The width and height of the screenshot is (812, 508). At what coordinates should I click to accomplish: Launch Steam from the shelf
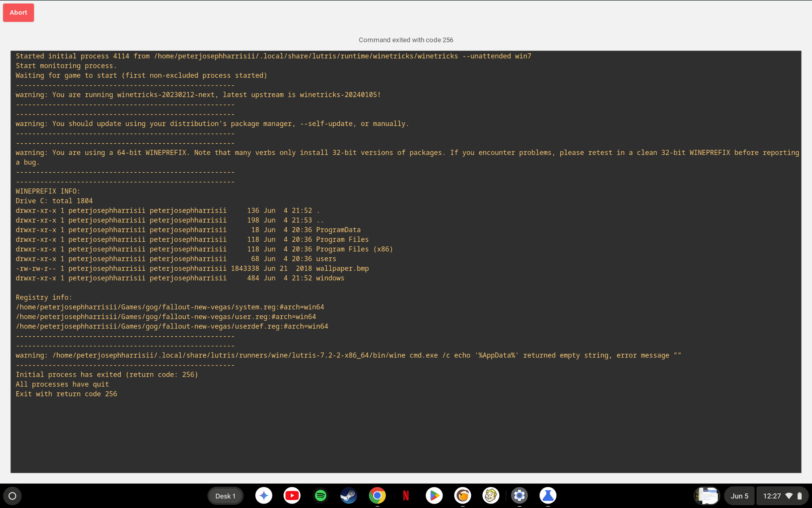pyautogui.click(x=349, y=496)
